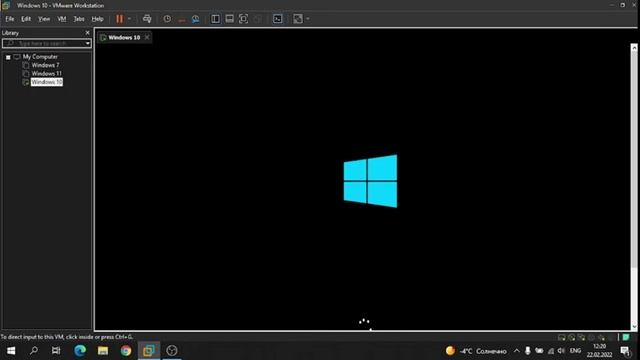Open File Explorer from the taskbar
This screenshot has width=640, height=360.
pyautogui.click(x=103, y=351)
